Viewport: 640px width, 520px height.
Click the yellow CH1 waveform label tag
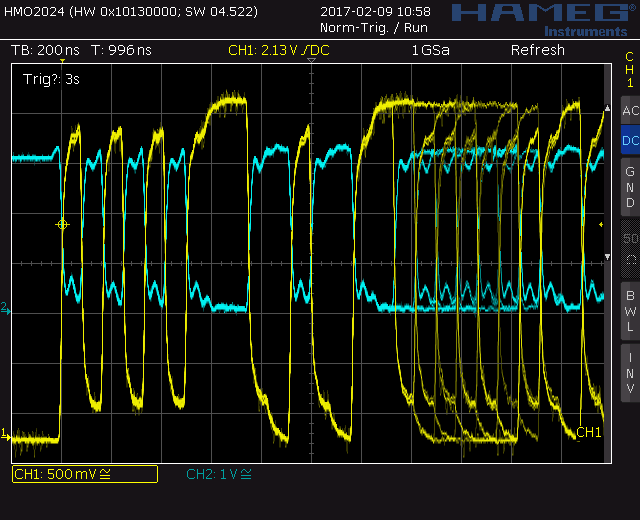tap(589, 432)
